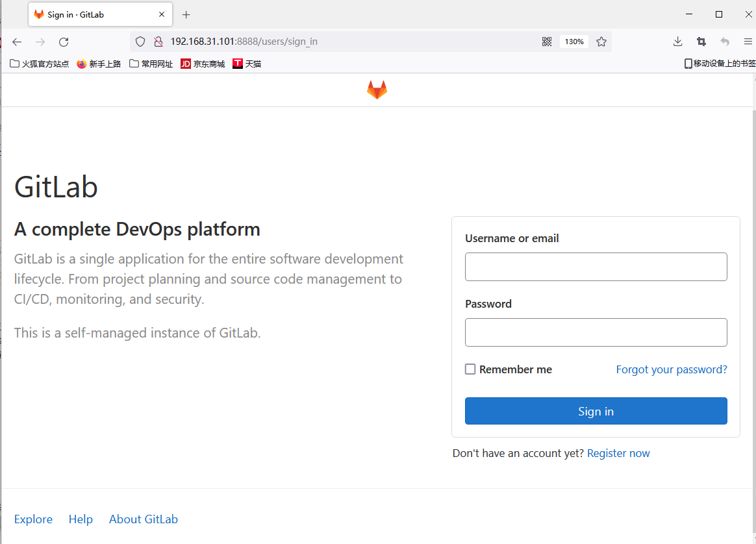
Task: Enable the Remember me checkbox
Action: pyautogui.click(x=470, y=369)
